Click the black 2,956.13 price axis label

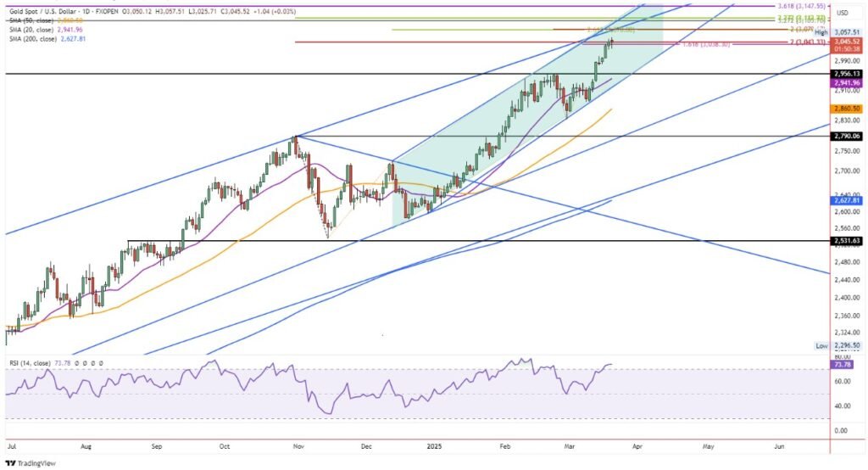847,74
